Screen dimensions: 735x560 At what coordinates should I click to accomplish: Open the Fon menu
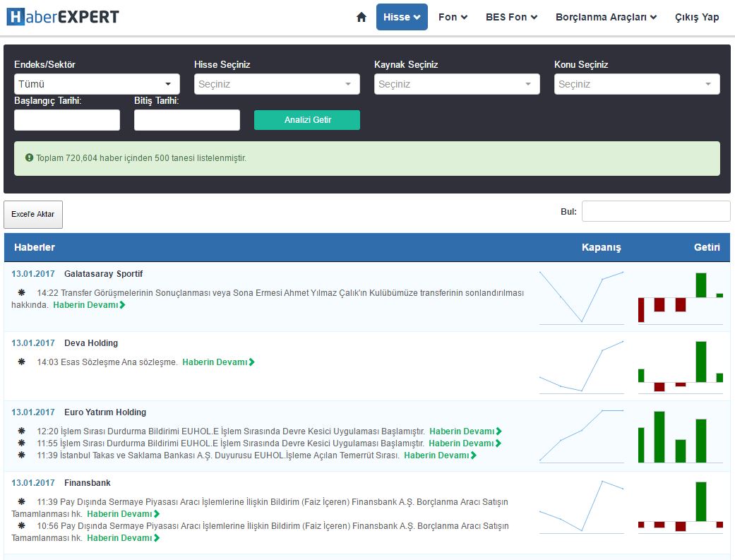[453, 17]
